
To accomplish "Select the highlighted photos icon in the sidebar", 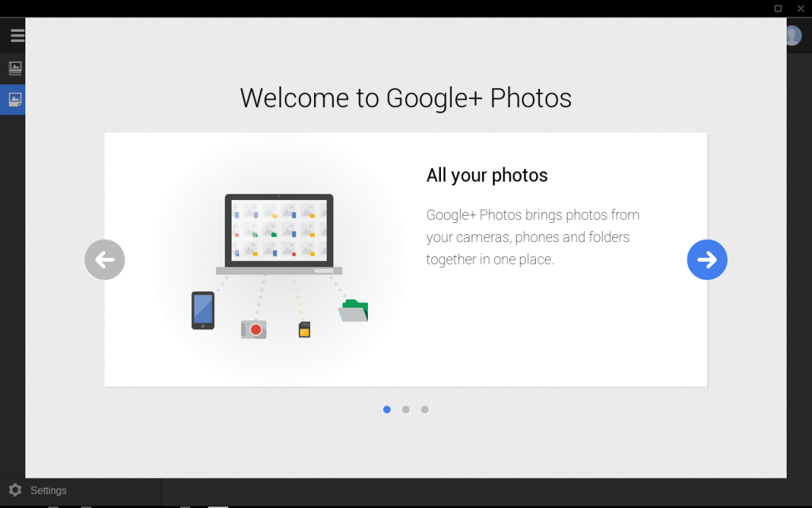I will (14, 100).
